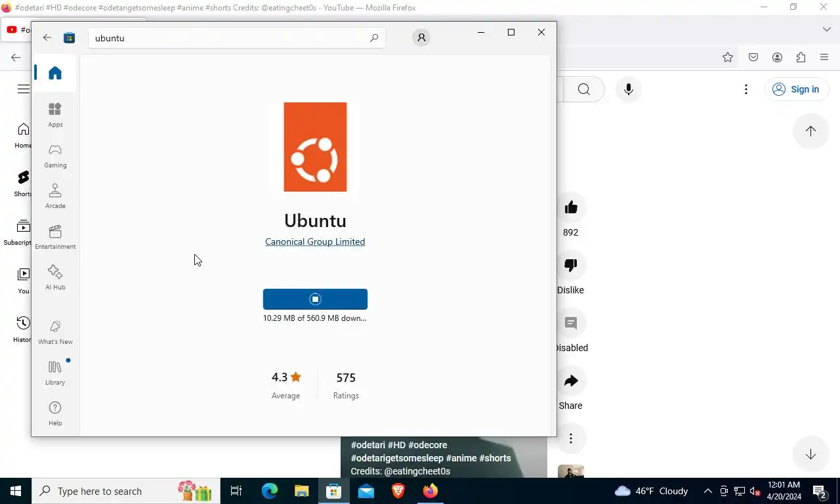Screen dimensions: 840x504
Task: Open the Apps section in Store sidebar
Action: pos(55,115)
